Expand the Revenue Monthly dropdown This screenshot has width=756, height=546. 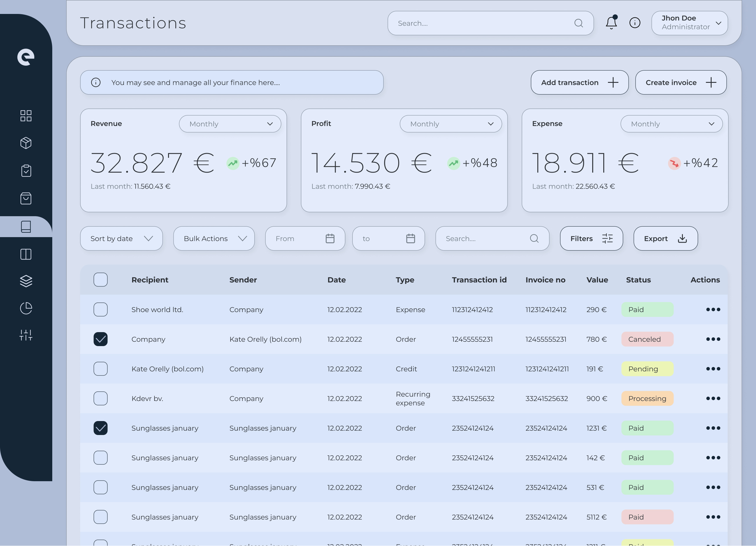pyautogui.click(x=230, y=124)
